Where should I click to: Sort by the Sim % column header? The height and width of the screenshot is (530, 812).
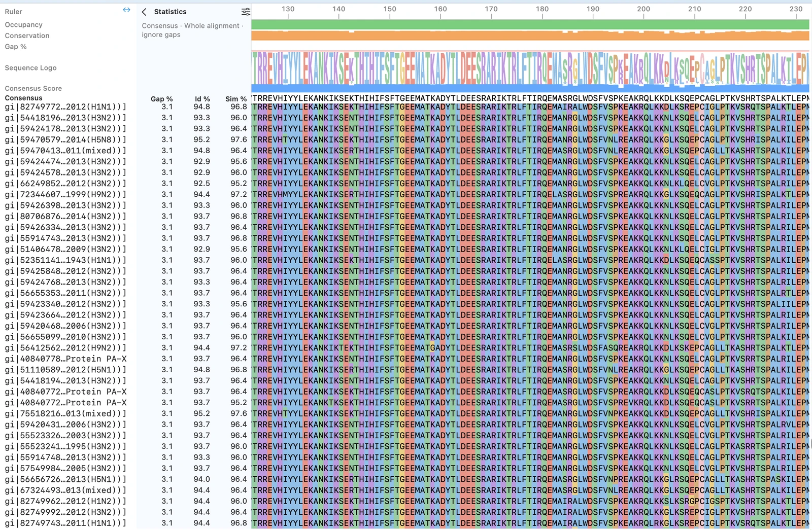(x=236, y=99)
